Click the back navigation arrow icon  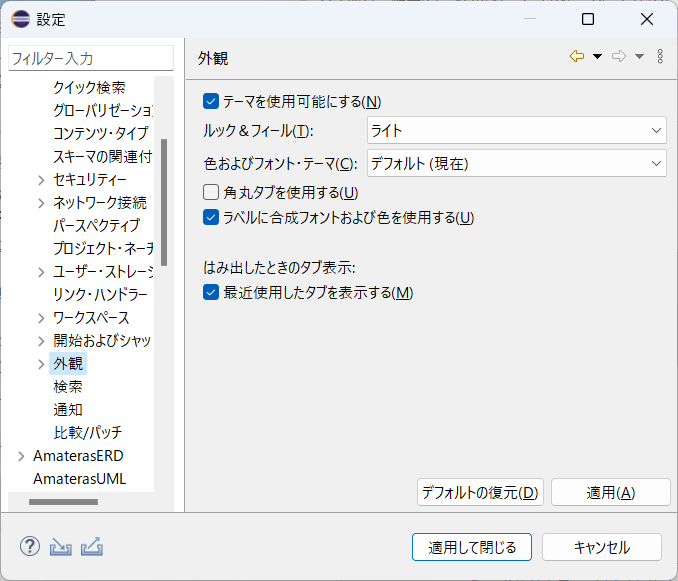pyautogui.click(x=576, y=57)
